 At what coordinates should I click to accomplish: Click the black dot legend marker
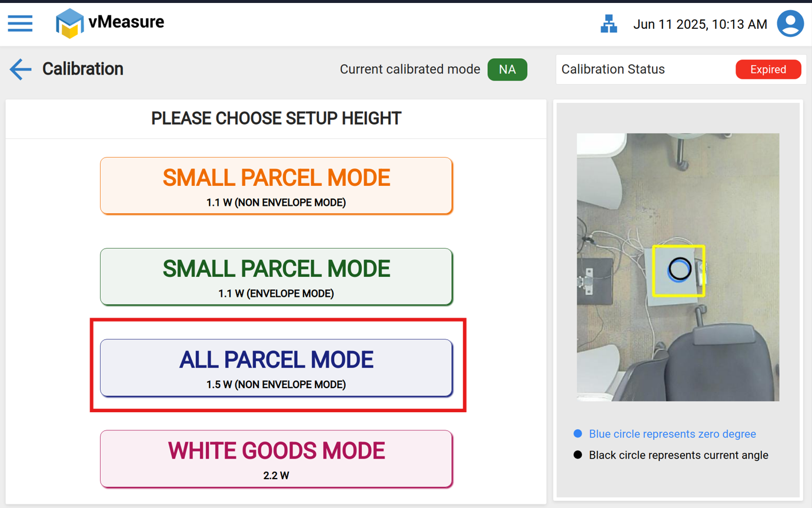(x=578, y=455)
